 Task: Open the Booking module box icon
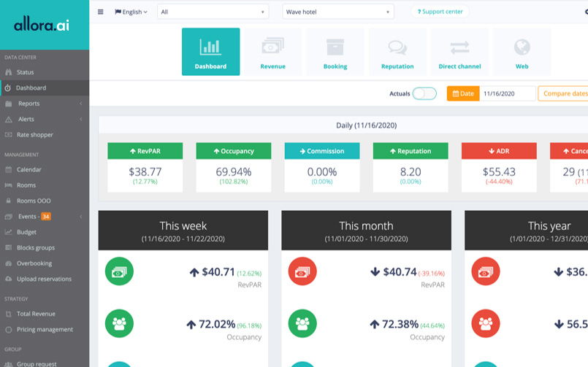[x=335, y=47]
